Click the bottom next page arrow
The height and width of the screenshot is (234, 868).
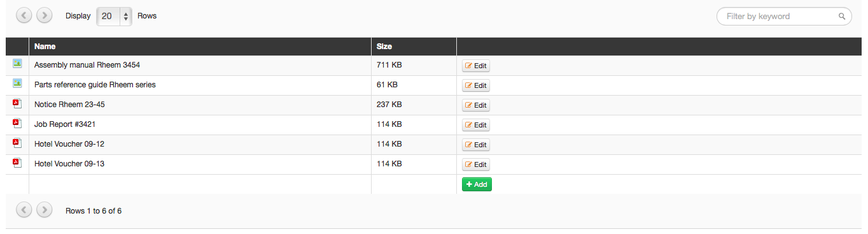pos(45,210)
